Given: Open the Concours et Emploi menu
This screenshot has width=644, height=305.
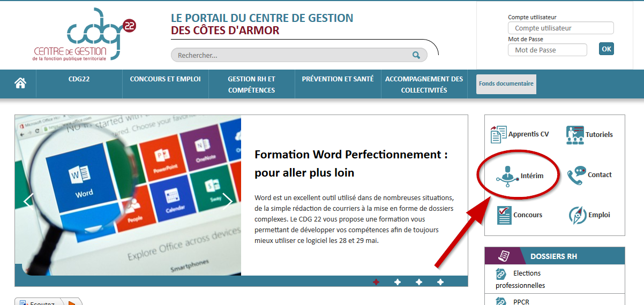Looking at the screenshot, I should point(166,79).
